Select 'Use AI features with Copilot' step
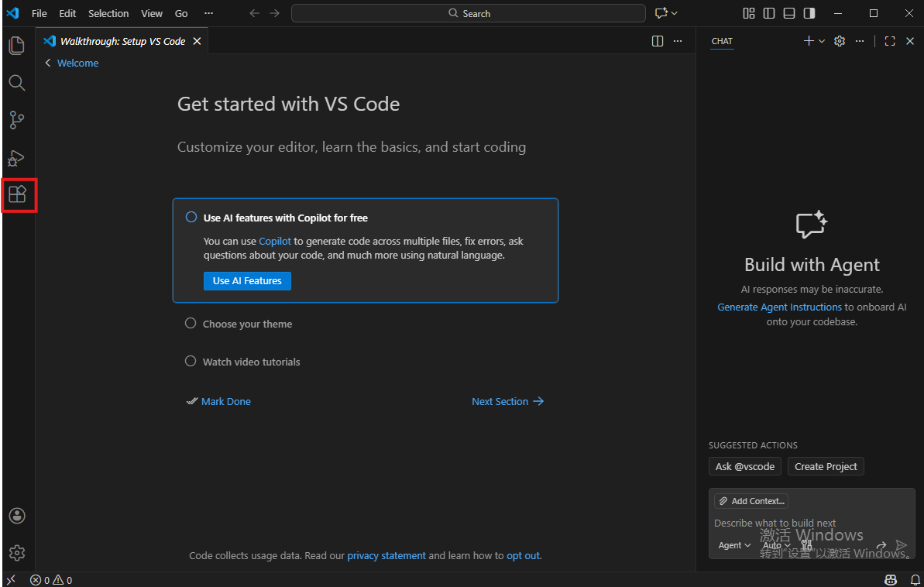Viewport: 924px width, 587px height. (x=285, y=218)
